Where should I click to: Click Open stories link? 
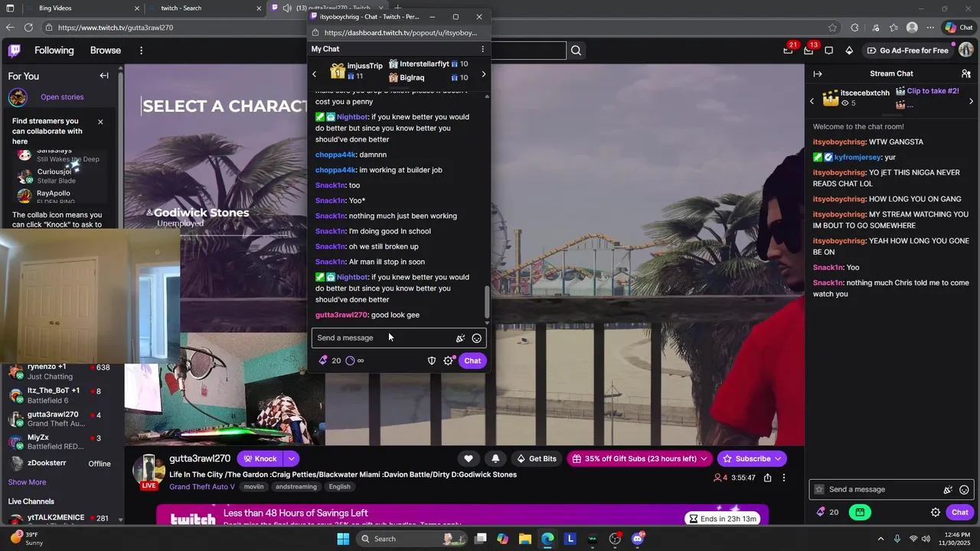tap(62, 97)
